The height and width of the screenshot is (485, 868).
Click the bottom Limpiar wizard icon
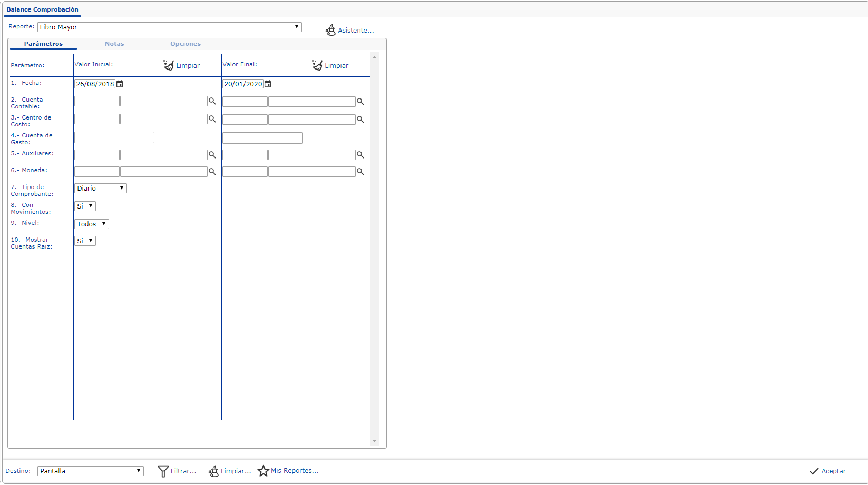coord(213,471)
